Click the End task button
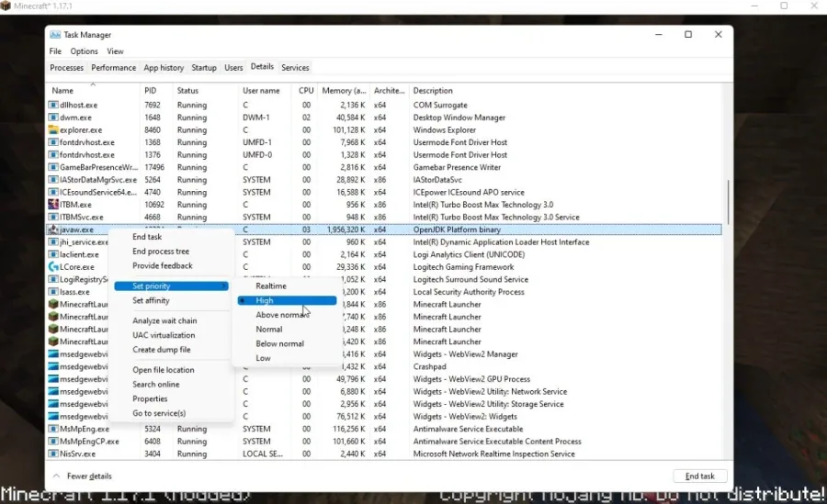 [700, 476]
